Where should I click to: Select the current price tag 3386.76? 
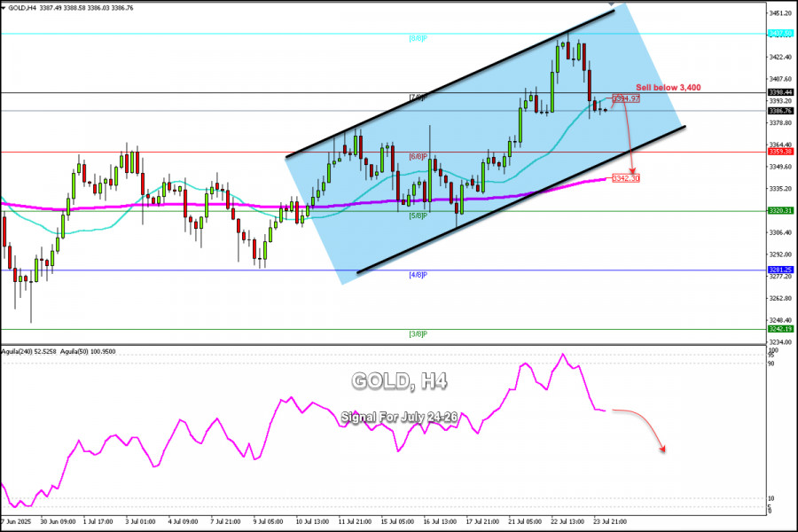point(780,111)
